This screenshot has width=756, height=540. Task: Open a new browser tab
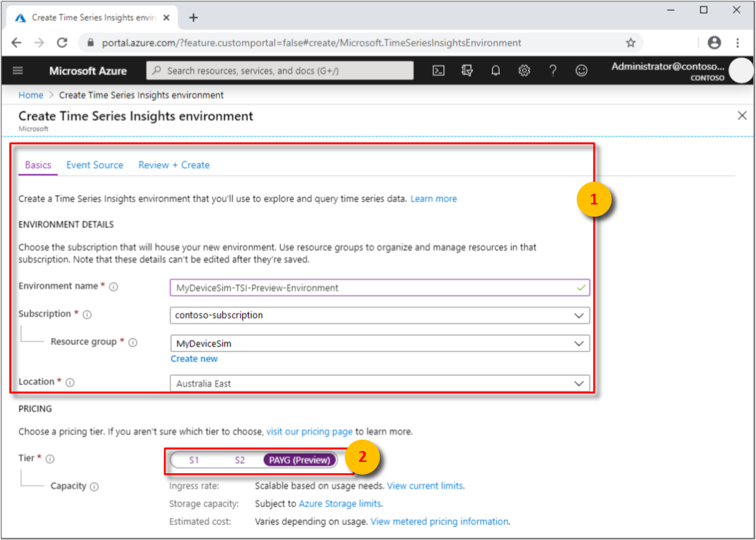[x=193, y=18]
